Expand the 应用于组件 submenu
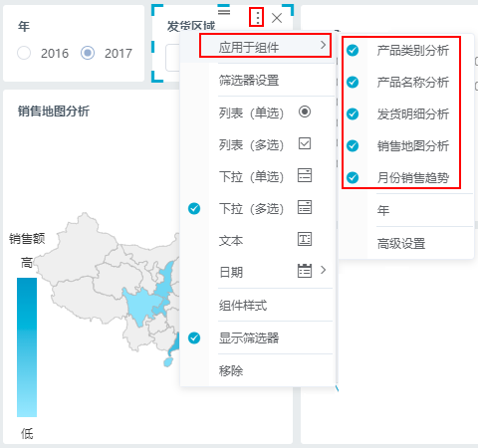The width and height of the screenshot is (478, 448). click(x=265, y=46)
